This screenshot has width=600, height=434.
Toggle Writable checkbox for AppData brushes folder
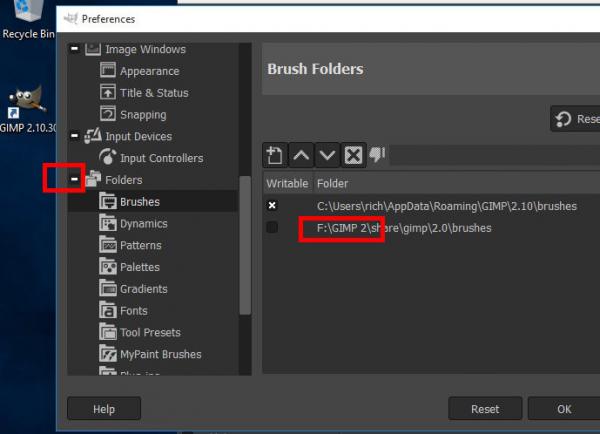272,206
